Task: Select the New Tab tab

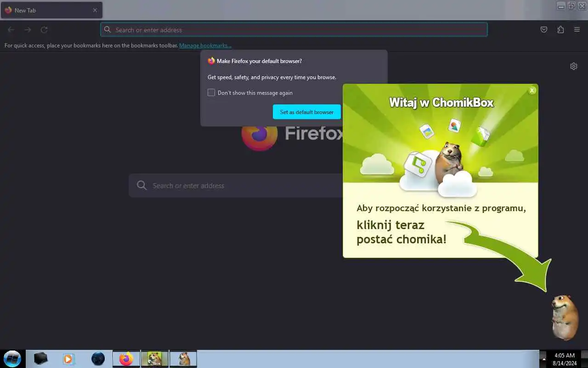Action: pyautogui.click(x=51, y=10)
